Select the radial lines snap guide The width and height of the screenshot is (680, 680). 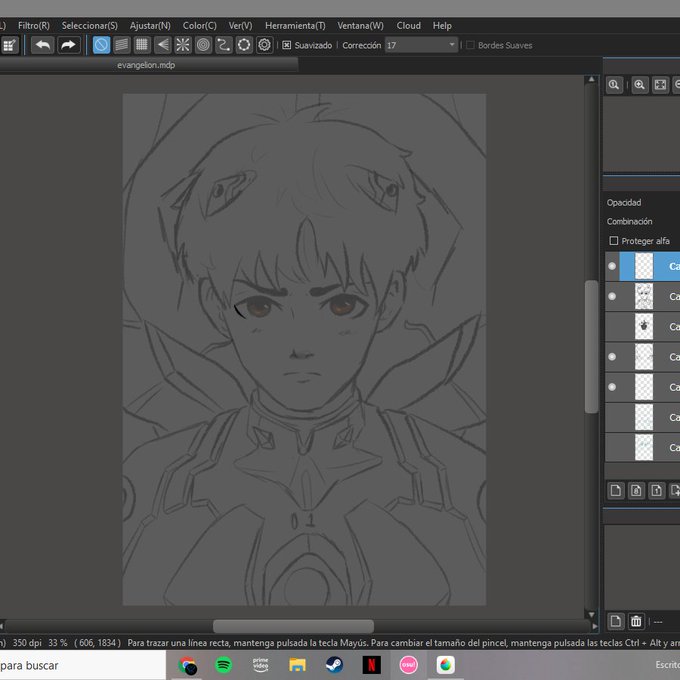pyautogui.click(x=183, y=45)
